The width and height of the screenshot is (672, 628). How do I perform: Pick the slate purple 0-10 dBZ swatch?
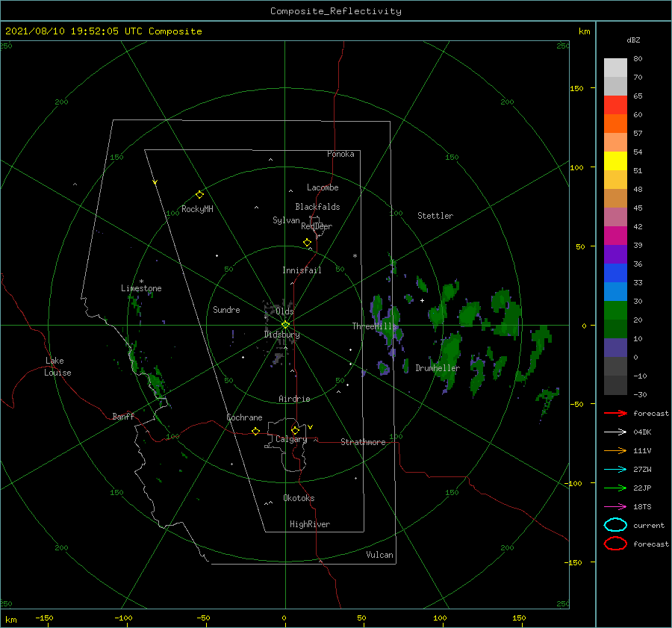pos(615,348)
